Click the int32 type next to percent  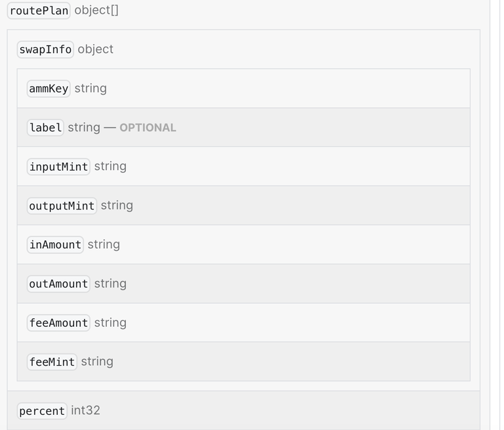(85, 410)
